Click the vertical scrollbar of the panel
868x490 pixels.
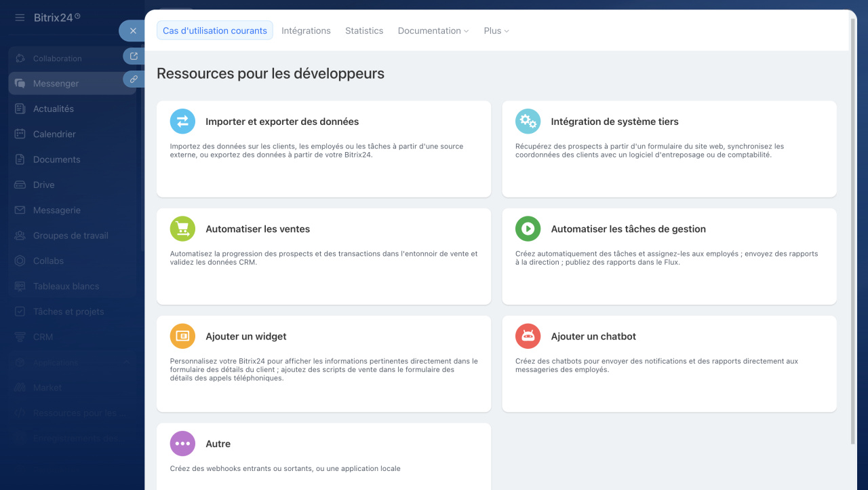pos(852,231)
